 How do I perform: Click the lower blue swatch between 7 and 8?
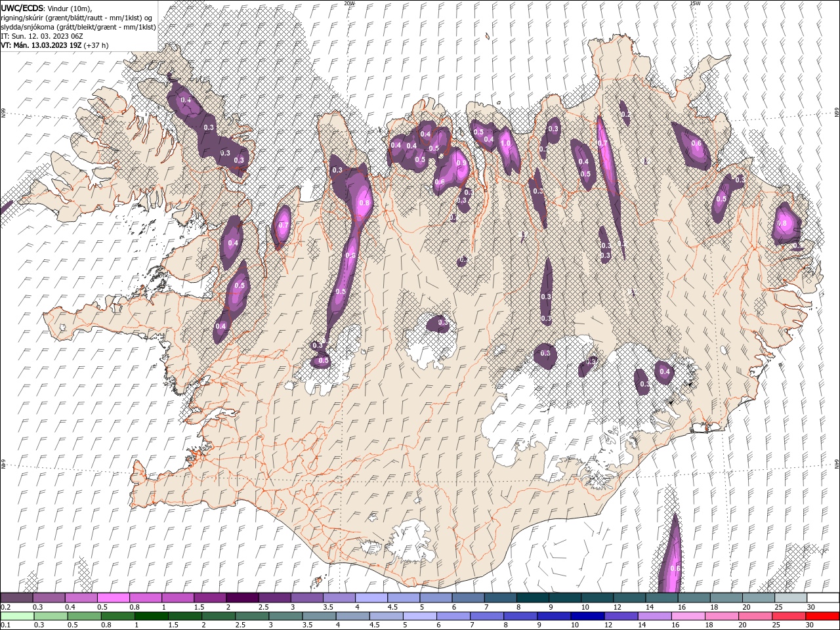pos(488,616)
